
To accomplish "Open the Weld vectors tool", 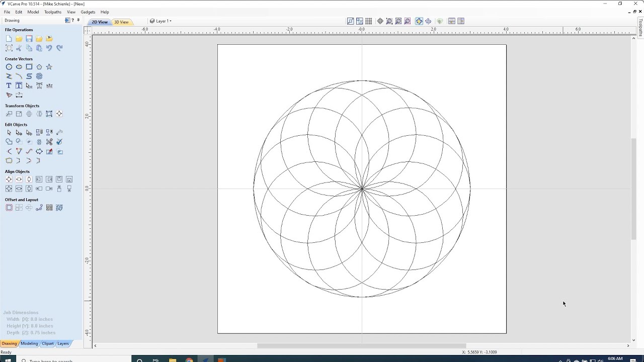I will pos(9,142).
